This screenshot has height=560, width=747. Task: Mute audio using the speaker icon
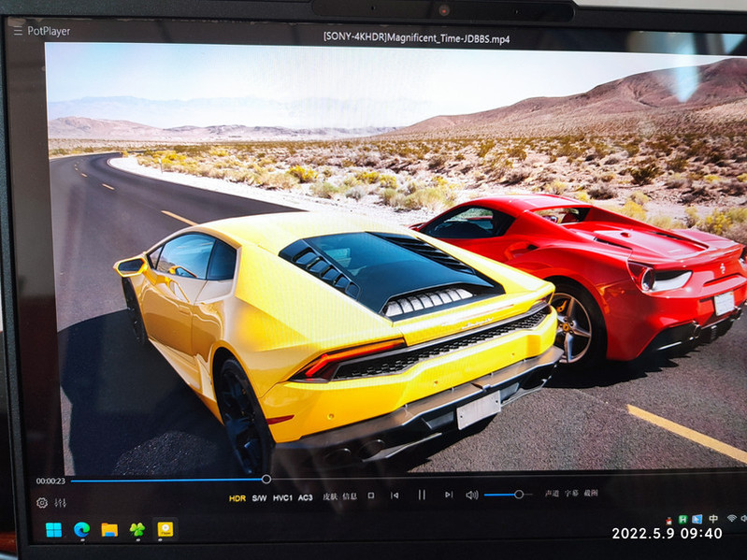[x=472, y=495]
